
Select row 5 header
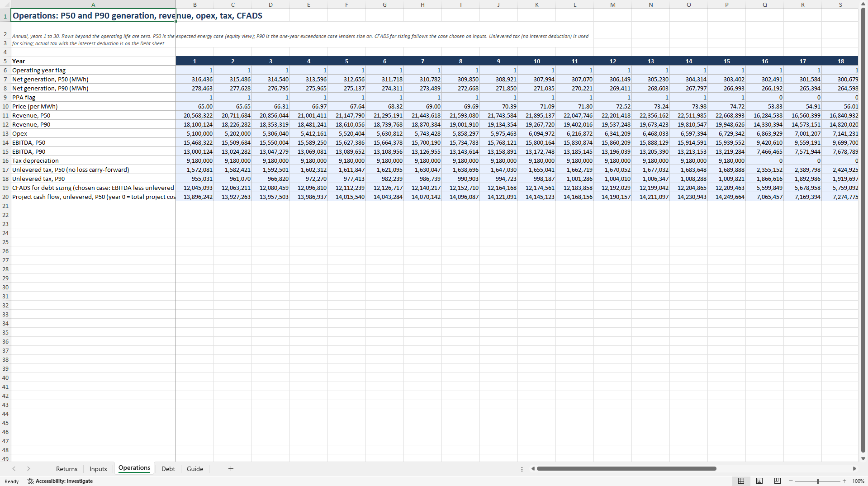pyautogui.click(x=5, y=61)
